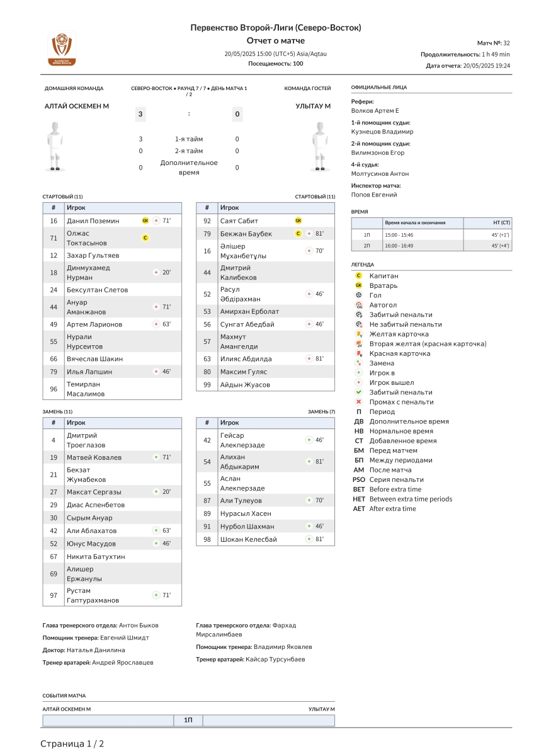Viewport: 534px width, 756px height.
Task: Click the red card legend icon
Action: point(359,353)
